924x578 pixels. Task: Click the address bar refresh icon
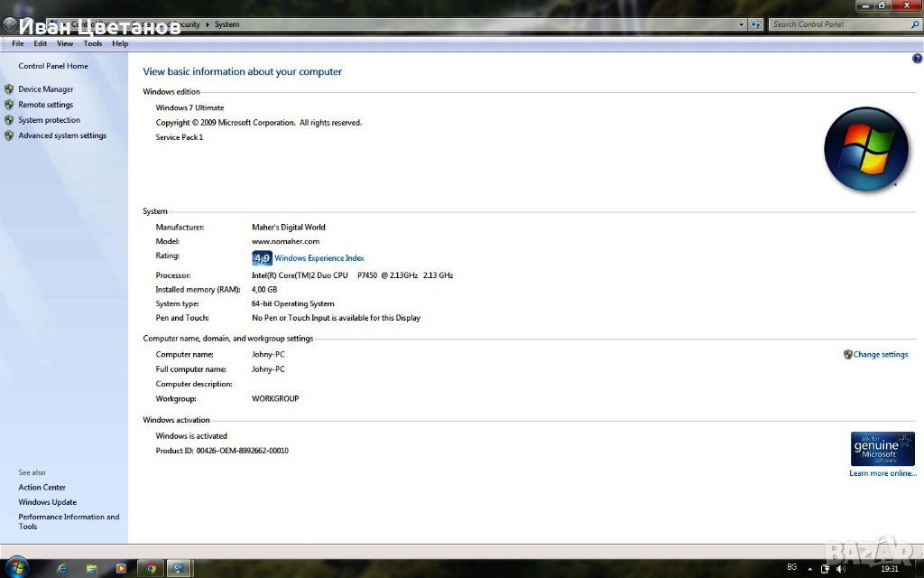(756, 24)
